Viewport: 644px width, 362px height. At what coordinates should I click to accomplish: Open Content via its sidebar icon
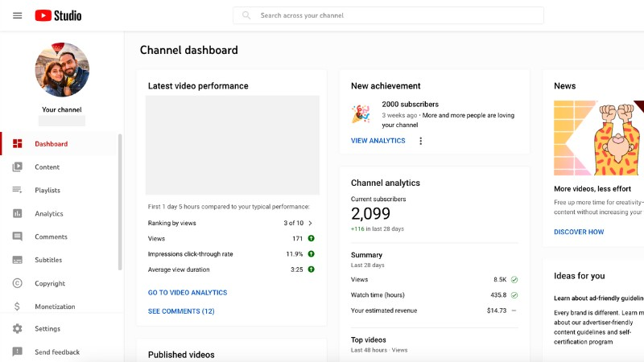17,167
